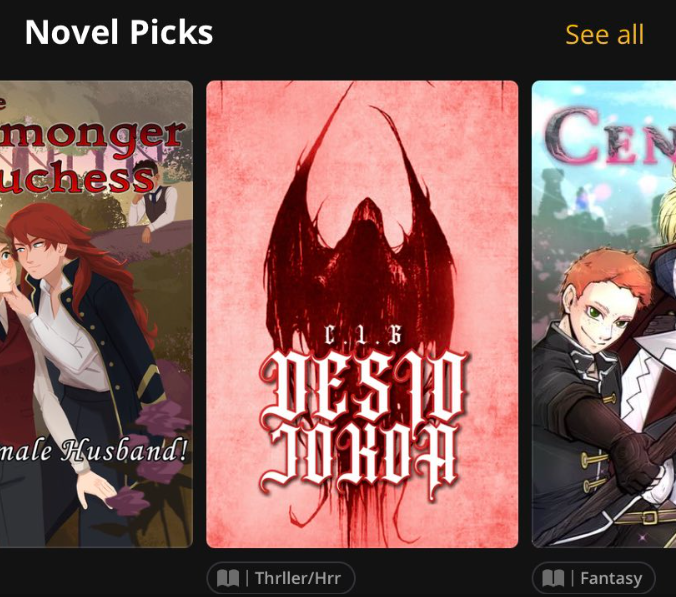The height and width of the screenshot is (597, 676).
Task: Select the Thrller/Hrr genre tag
Action: 281,578
